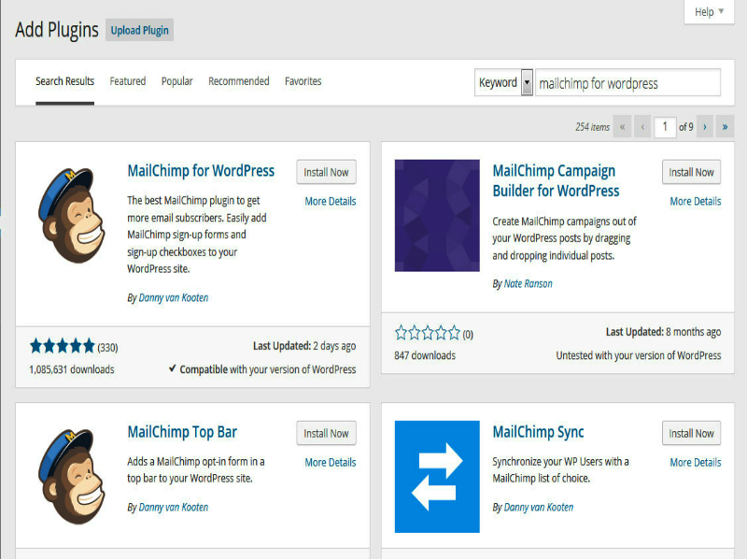Go to the first page of results
Viewport: 747px width, 560px height.
pyautogui.click(x=622, y=127)
